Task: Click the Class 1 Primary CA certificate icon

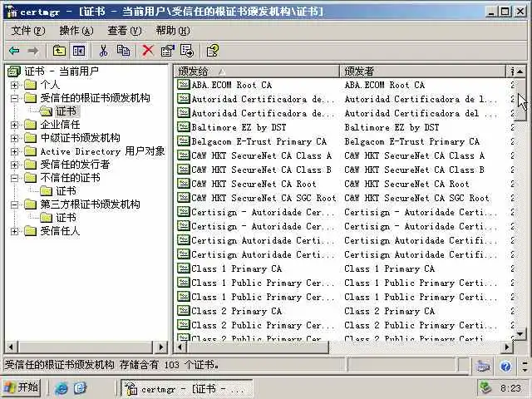Action: click(x=183, y=268)
